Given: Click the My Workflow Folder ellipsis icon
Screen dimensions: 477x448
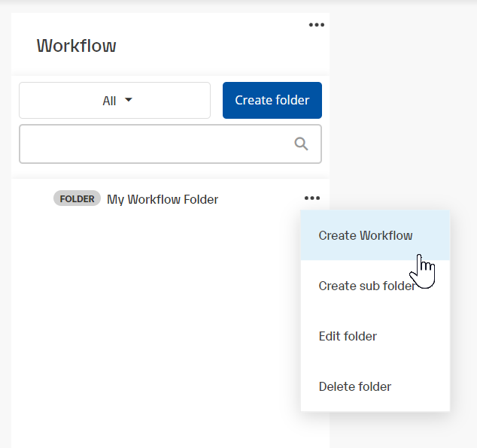Looking at the screenshot, I should click(312, 198).
